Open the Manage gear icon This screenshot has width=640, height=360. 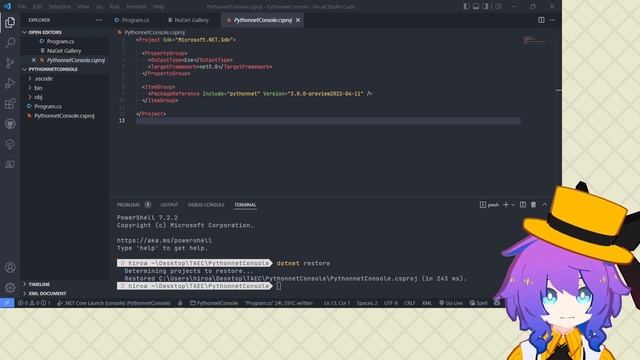point(10,287)
